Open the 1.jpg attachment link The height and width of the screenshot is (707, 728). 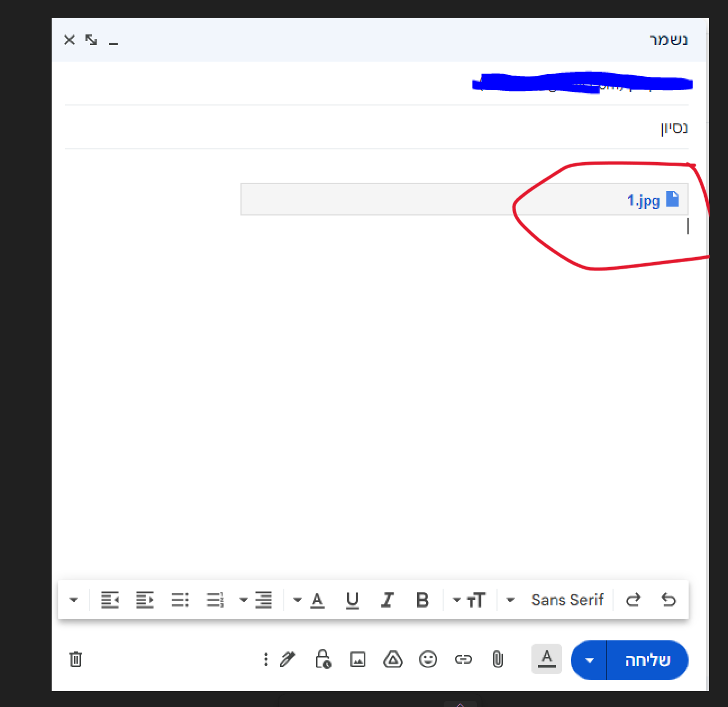(x=643, y=200)
